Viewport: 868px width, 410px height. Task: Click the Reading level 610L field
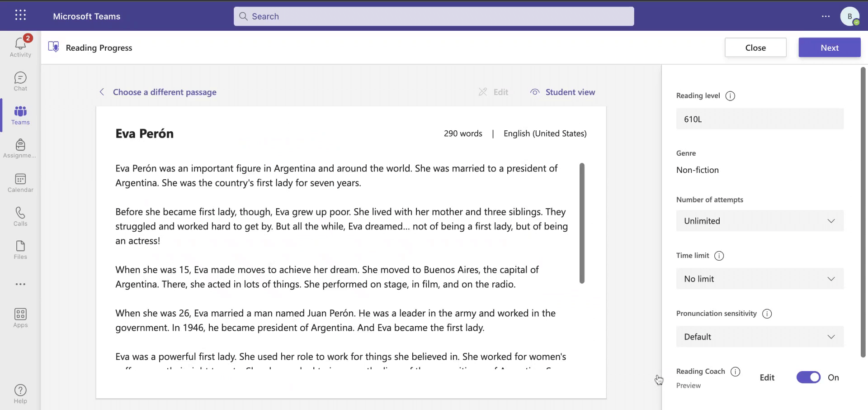tap(759, 119)
